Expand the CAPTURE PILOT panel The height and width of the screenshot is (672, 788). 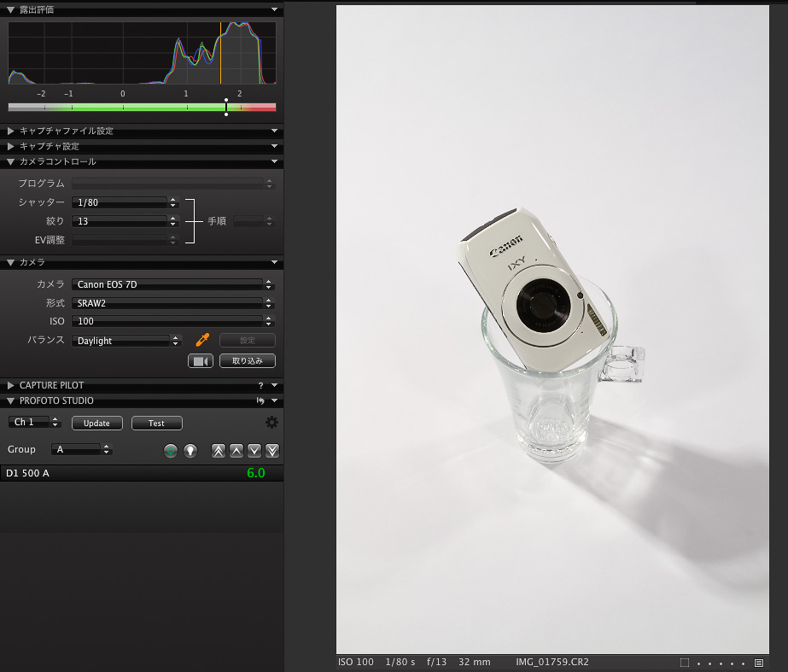click(x=10, y=386)
